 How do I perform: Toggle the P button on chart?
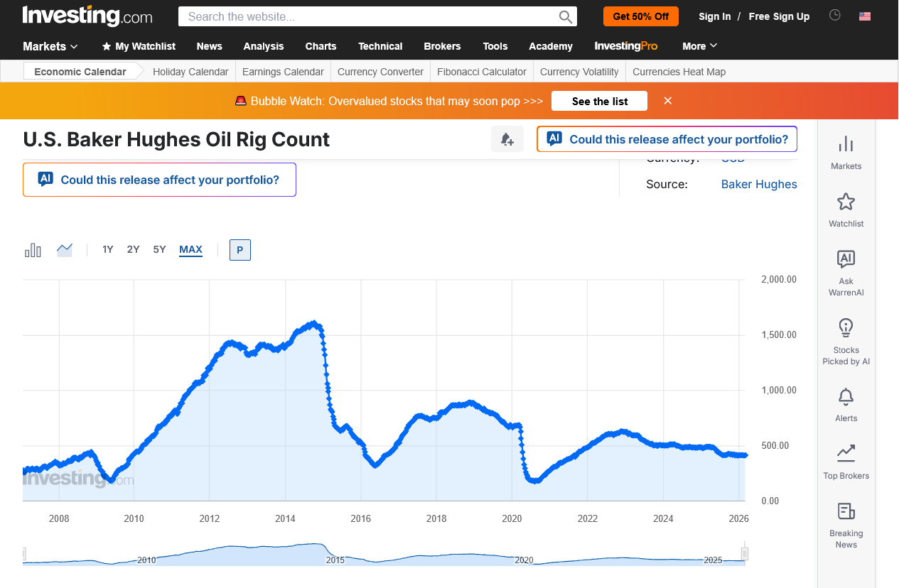240,250
